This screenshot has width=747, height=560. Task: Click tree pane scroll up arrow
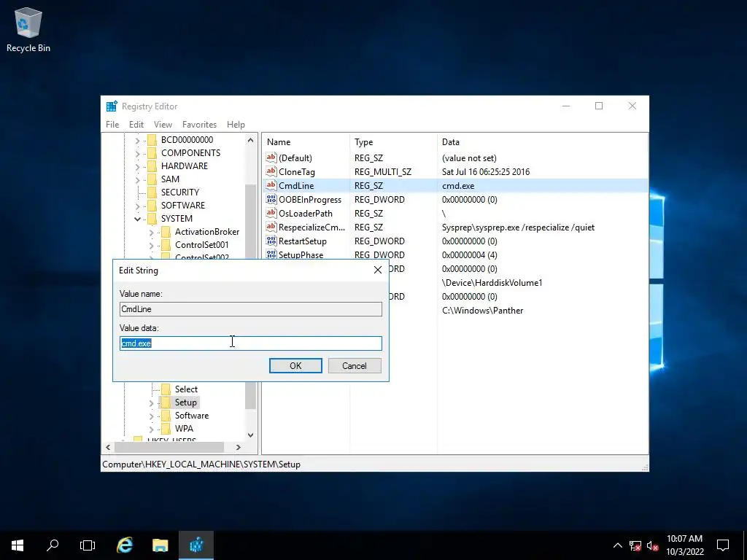pos(251,140)
